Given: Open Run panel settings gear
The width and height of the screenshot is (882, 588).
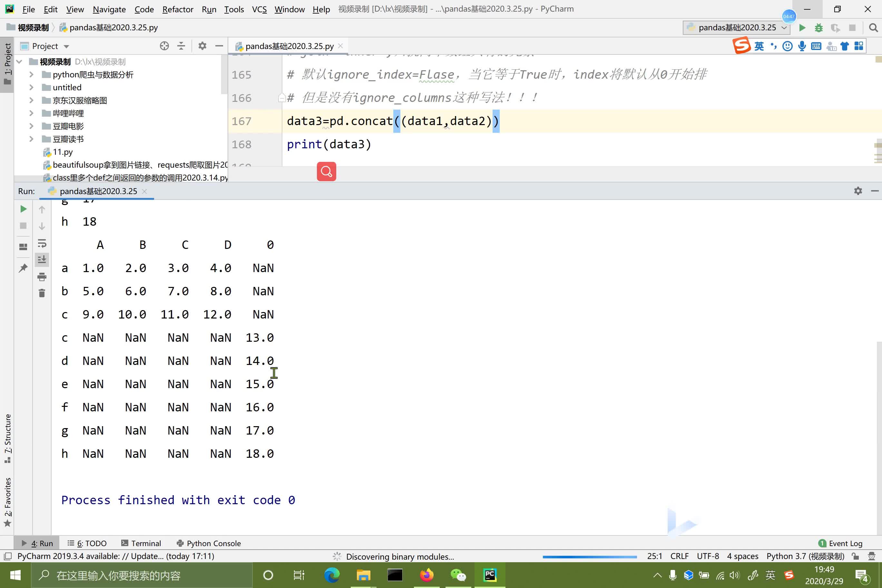Looking at the screenshot, I should pyautogui.click(x=857, y=191).
